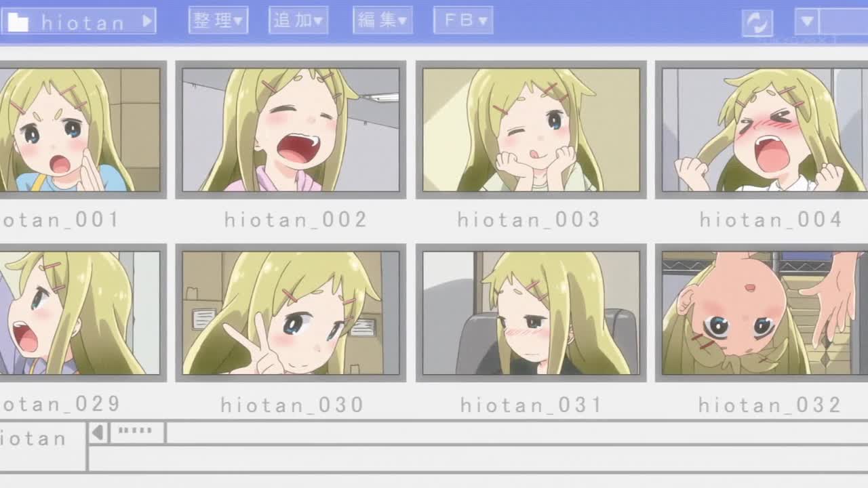The width and height of the screenshot is (868, 488).
Task: Click the hiotan_002 file name label
Action: pyautogui.click(x=296, y=220)
